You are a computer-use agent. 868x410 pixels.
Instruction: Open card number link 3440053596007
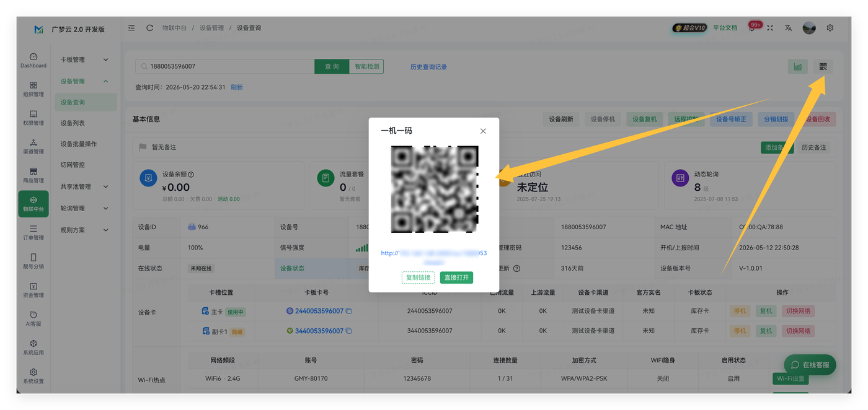point(319,331)
